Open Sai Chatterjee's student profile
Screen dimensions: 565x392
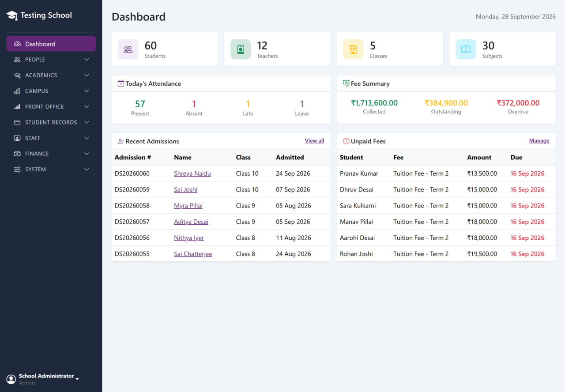click(x=193, y=254)
